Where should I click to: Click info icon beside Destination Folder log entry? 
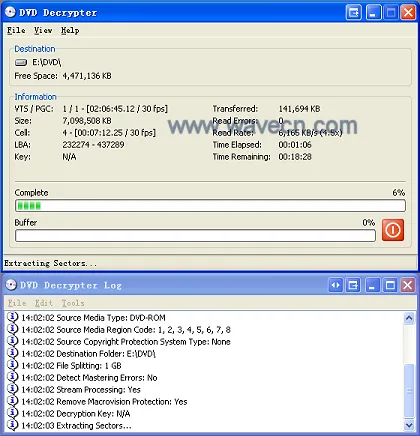tap(12, 353)
